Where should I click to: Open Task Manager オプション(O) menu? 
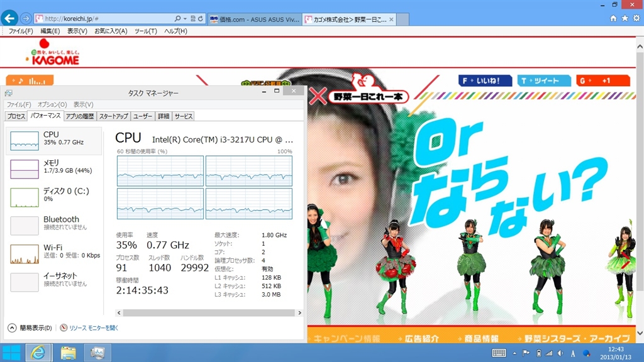click(52, 105)
